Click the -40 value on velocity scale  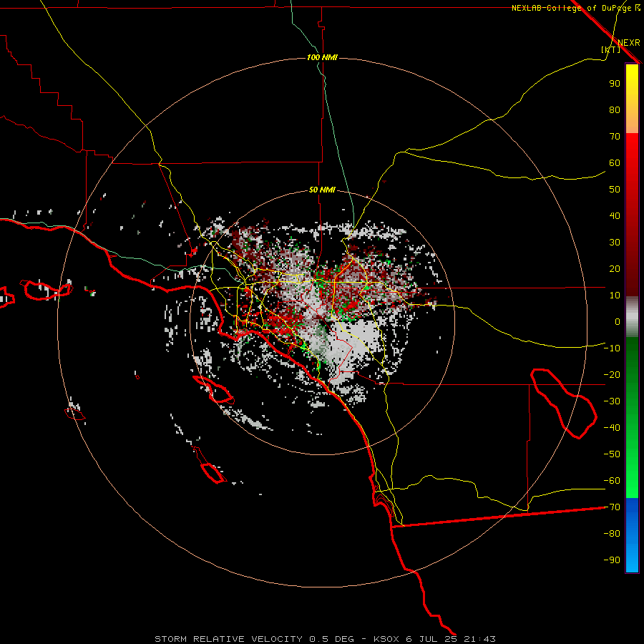point(612,428)
